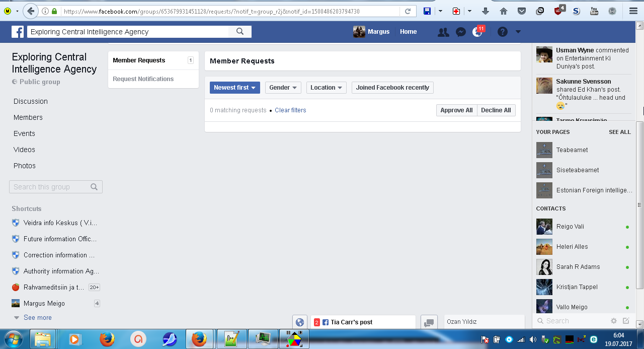Open chat with Heleri Alles

point(584,247)
